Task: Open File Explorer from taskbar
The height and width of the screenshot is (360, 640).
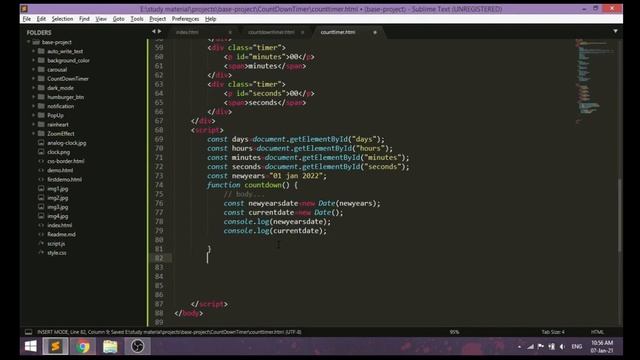Action: coord(110,346)
